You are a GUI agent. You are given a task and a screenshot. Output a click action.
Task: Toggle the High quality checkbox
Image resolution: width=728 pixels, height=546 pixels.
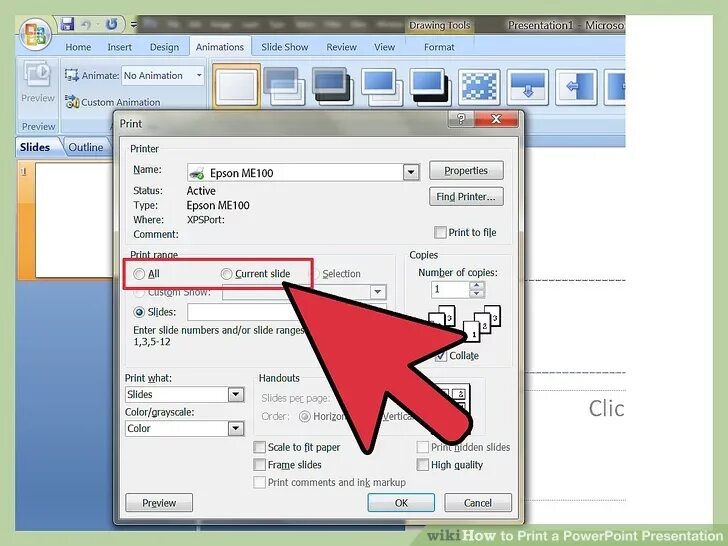tap(422, 465)
